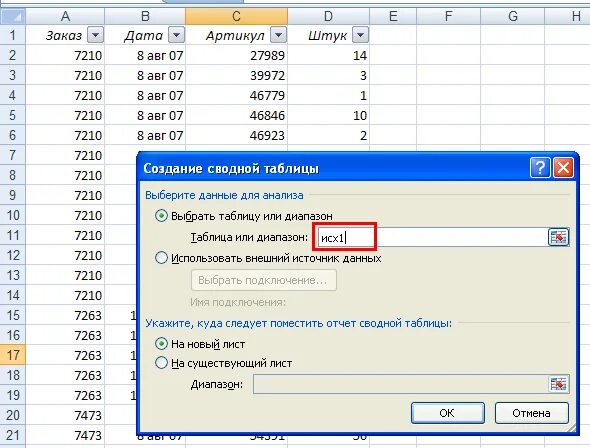Select column A header
Screen dimensions: 590x448
[65, 17]
